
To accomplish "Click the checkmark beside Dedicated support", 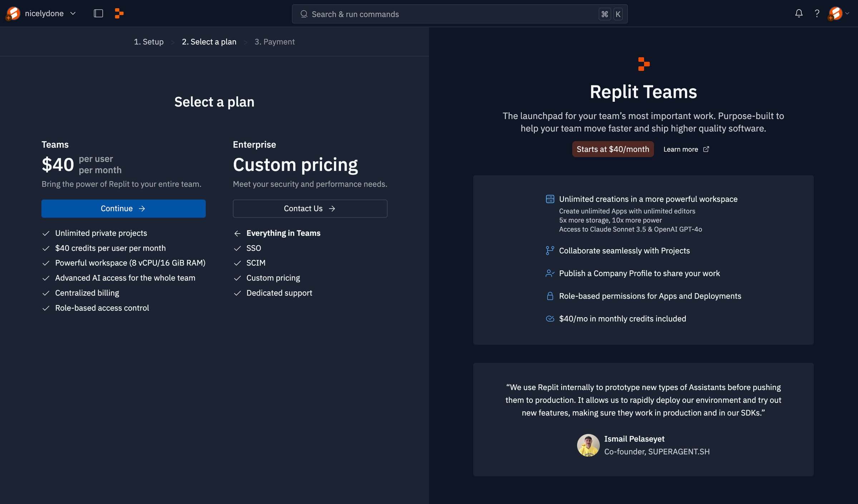I will pyautogui.click(x=237, y=293).
